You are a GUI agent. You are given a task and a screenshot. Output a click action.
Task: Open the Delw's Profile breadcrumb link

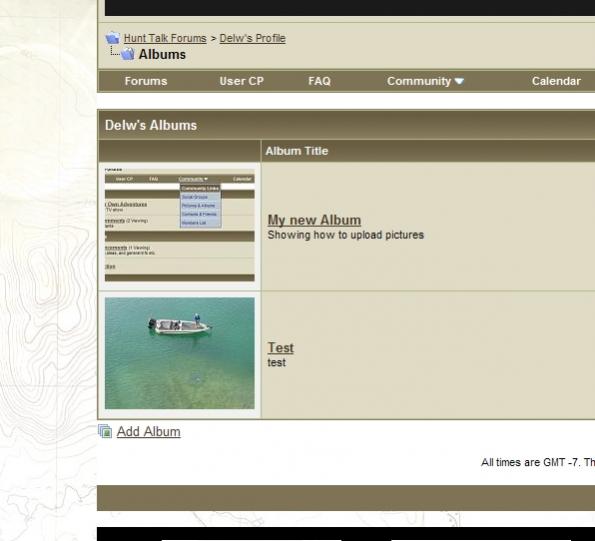point(252,38)
